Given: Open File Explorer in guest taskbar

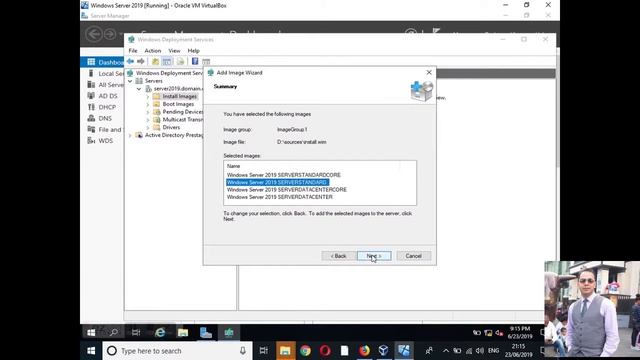Looking at the screenshot, I should pos(183,333).
